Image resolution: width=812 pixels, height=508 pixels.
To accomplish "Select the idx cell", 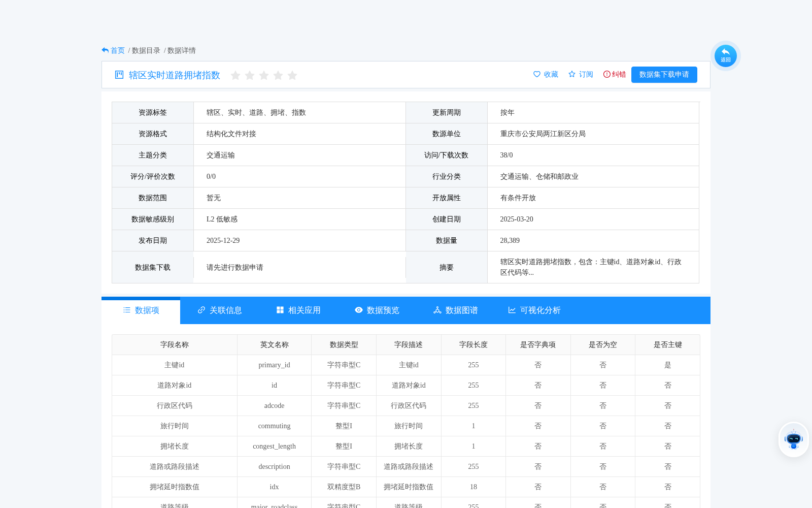I will point(275,487).
